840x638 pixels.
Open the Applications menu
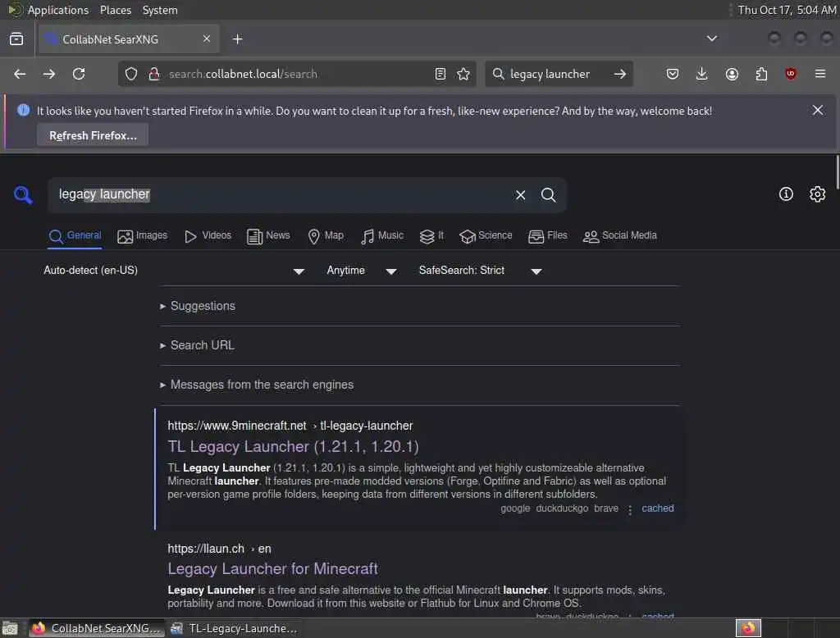pyautogui.click(x=49, y=10)
